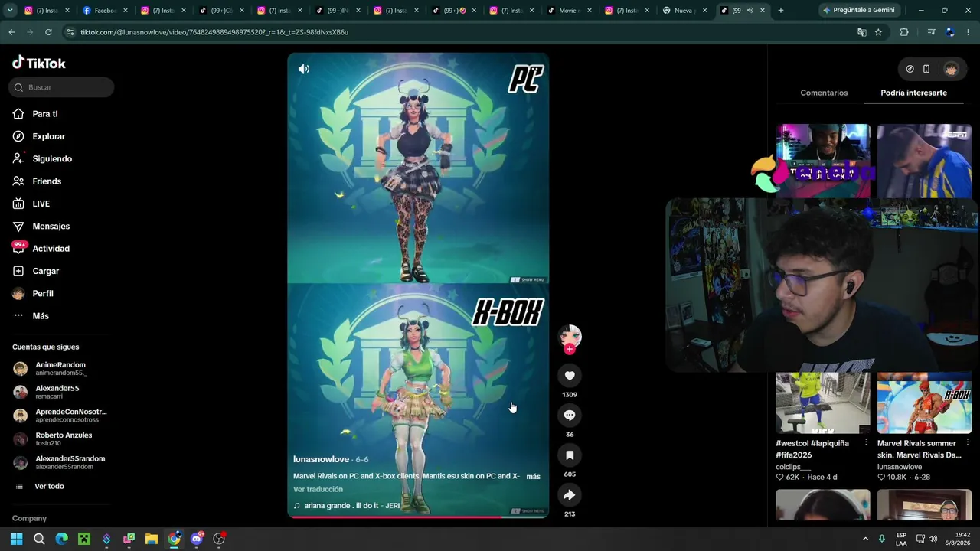Open Windows taskbar search

pos(39,539)
